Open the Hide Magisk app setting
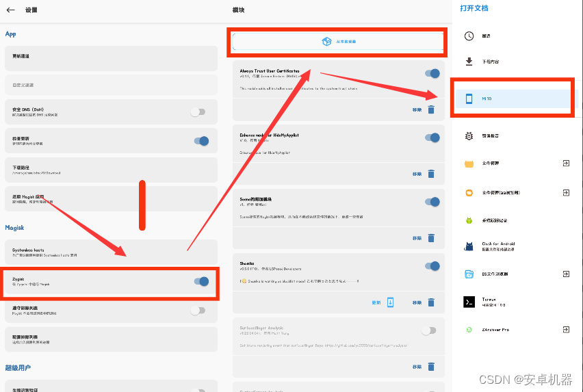The image size is (583, 392). pyautogui.click(x=111, y=199)
